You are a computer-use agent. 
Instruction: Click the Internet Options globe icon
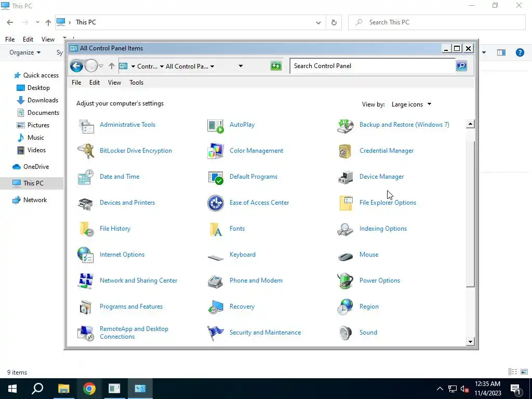(x=86, y=255)
